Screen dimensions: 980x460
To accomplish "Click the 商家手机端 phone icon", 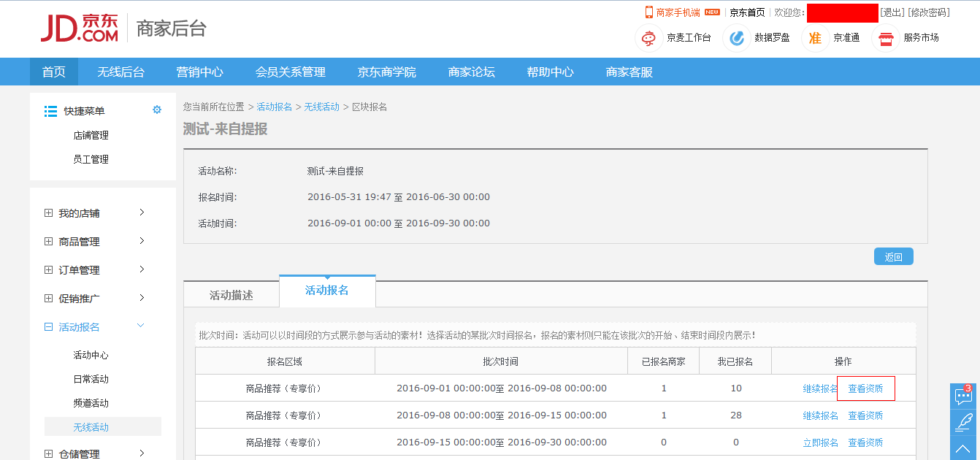I will click(x=648, y=12).
